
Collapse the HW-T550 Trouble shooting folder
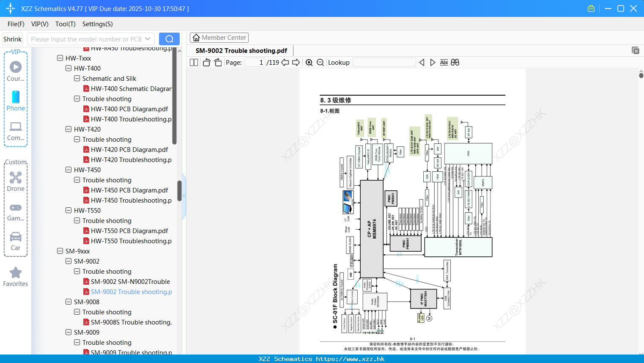(77, 220)
